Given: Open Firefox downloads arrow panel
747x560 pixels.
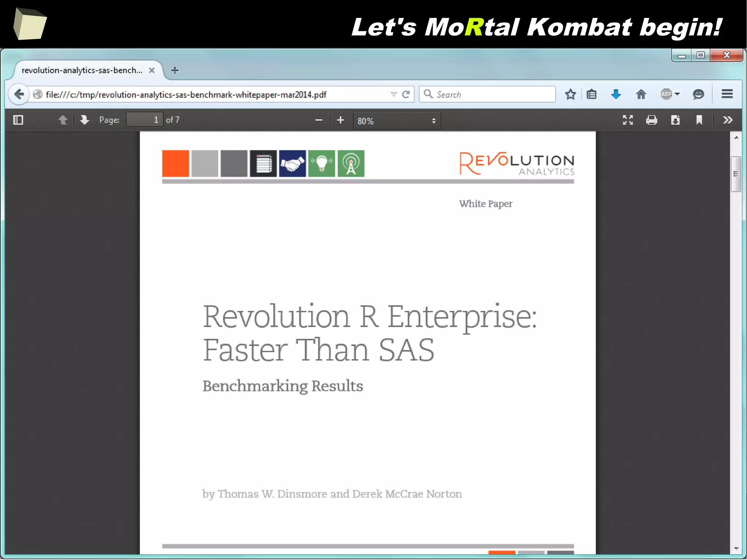Looking at the screenshot, I should [616, 94].
